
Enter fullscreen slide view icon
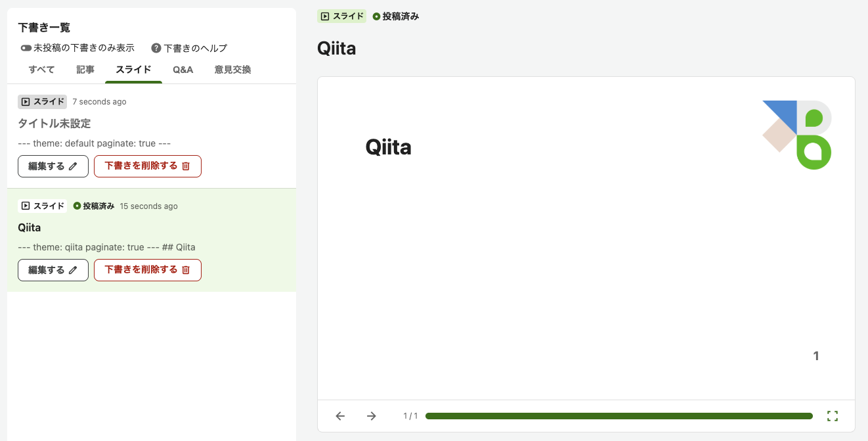coord(833,416)
